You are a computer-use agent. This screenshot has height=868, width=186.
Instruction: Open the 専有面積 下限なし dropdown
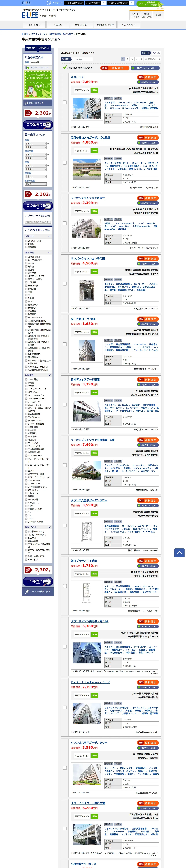tap(36, 155)
